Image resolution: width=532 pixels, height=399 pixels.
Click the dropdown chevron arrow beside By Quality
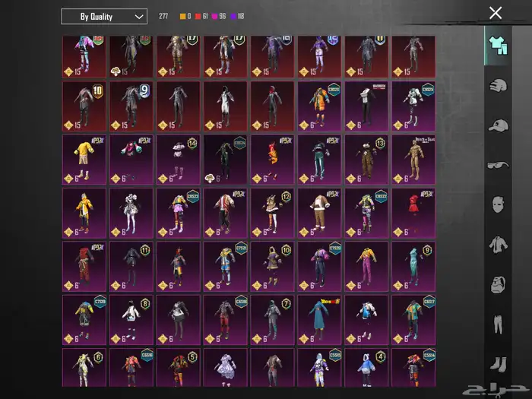click(x=138, y=16)
